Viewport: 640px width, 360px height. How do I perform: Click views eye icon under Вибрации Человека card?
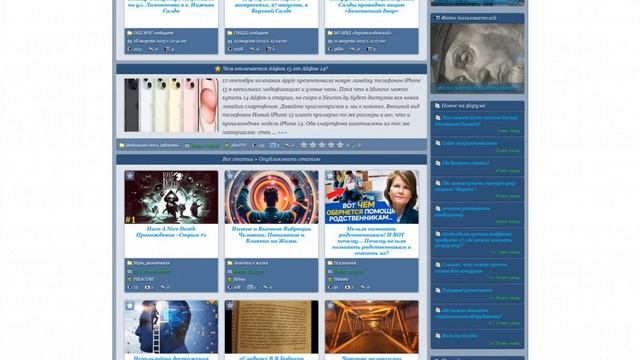coord(230,287)
